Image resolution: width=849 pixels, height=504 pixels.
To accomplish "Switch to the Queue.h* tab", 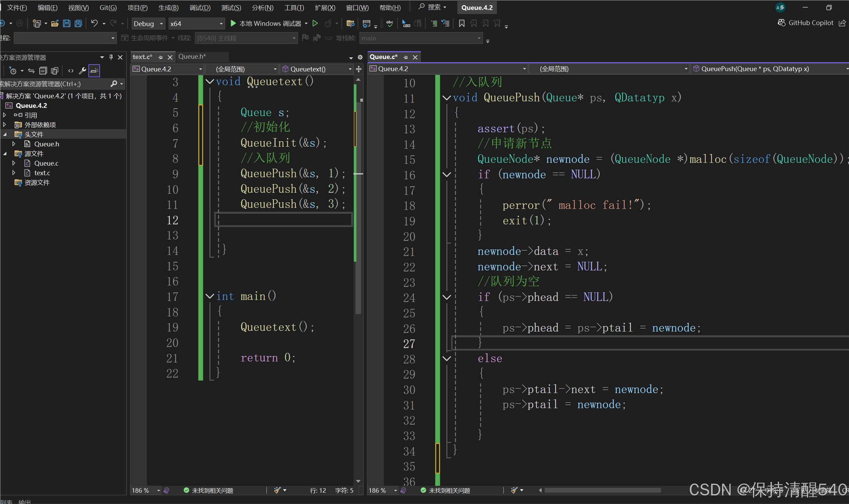I will tap(192, 57).
